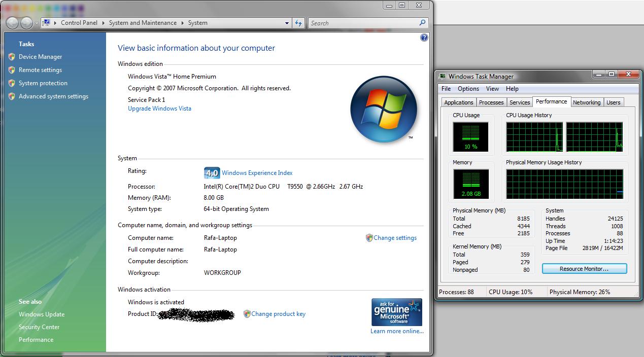Screen dimensions: 644x357
Task: Open the View menu in Task Manager
Action: coord(492,89)
